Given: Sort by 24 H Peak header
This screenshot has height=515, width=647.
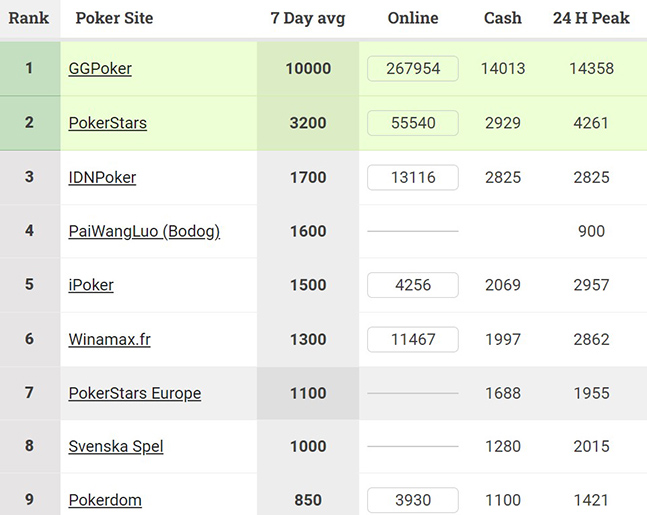Looking at the screenshot, I should coord(591,18).
